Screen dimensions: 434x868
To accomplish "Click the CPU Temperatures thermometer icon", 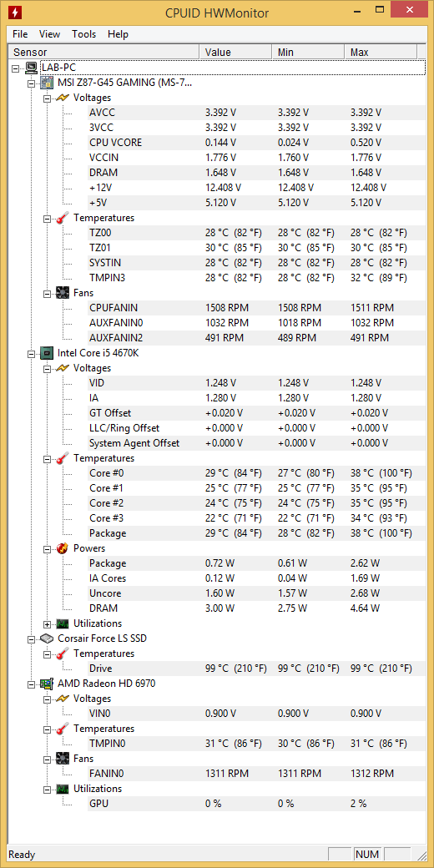I will pyautogui.click(x=63, y=458).
